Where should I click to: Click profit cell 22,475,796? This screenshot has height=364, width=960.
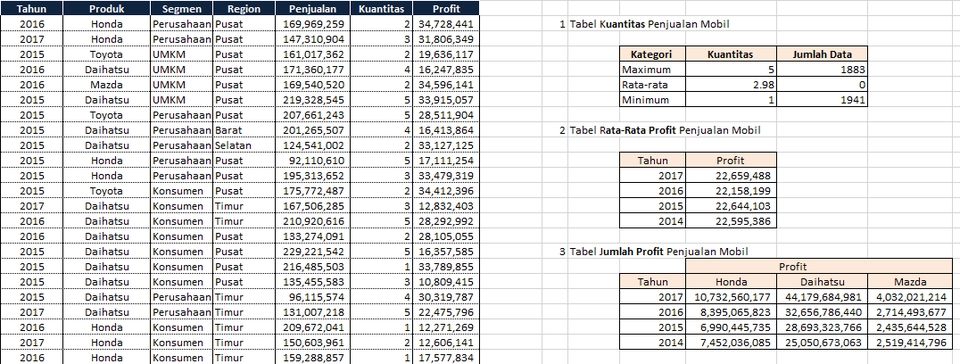[x=446, y=313]
